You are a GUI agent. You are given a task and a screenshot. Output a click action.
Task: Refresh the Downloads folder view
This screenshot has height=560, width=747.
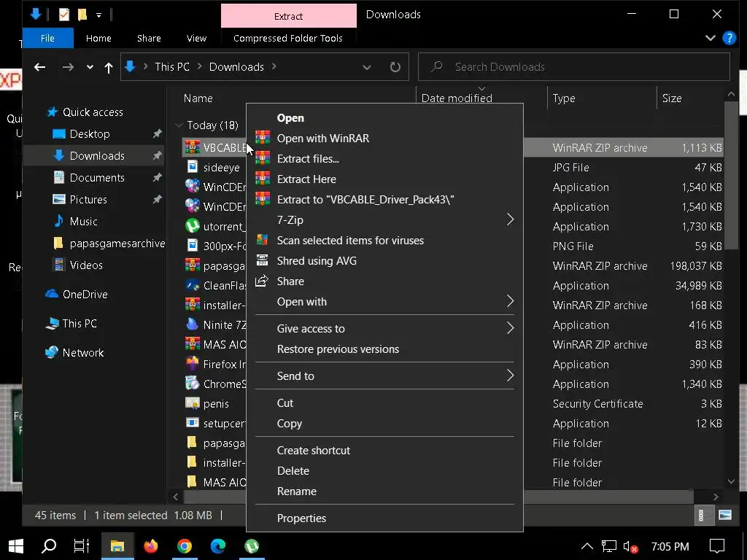[395, 66]
